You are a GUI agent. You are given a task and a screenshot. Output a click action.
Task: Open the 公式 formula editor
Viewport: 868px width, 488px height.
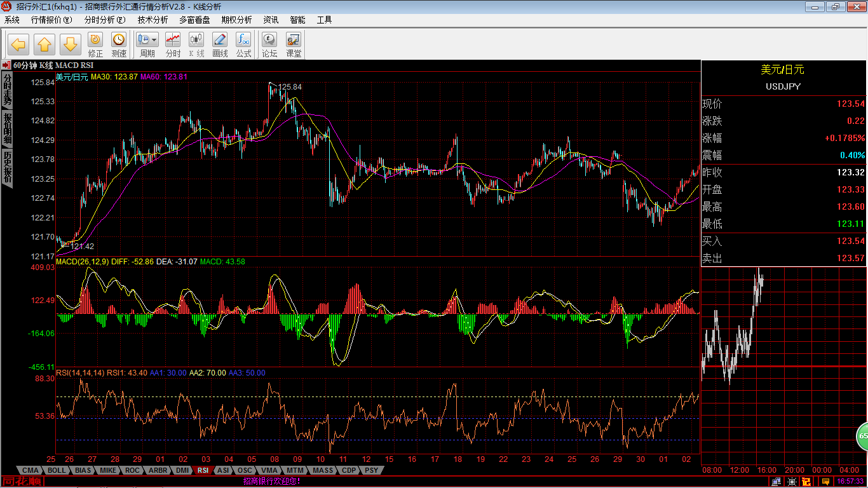[243, 45]
